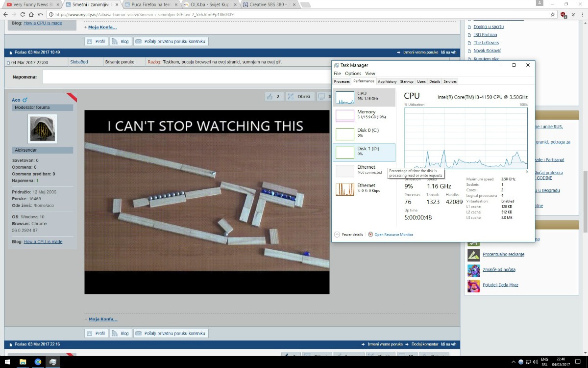588x368 pixels.
Task: Click the Open Resource Monitor link
Action: pos(391,235)
